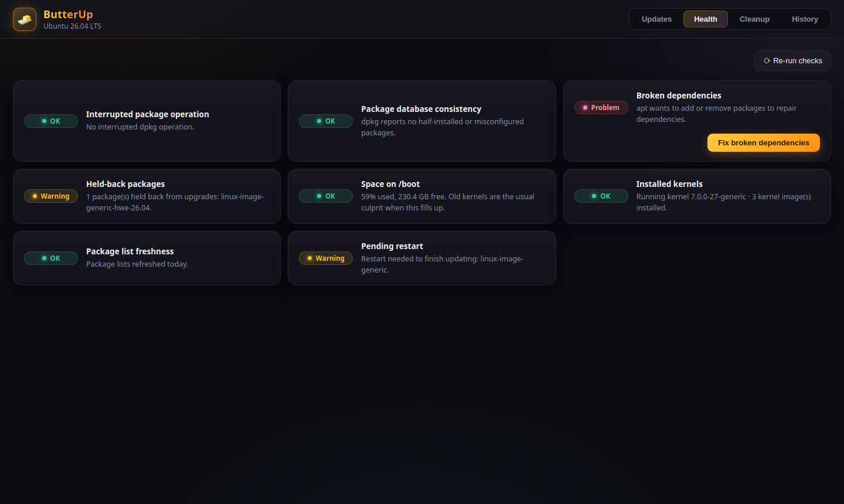Click the 1 package(s) held back description
844x504 pixels.
point(175,202)
